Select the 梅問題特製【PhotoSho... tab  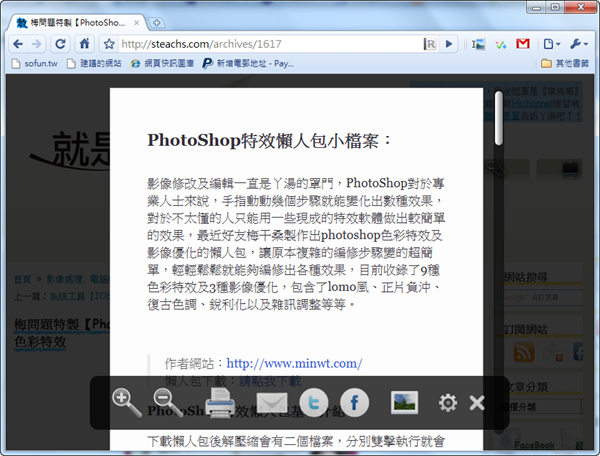77,23
